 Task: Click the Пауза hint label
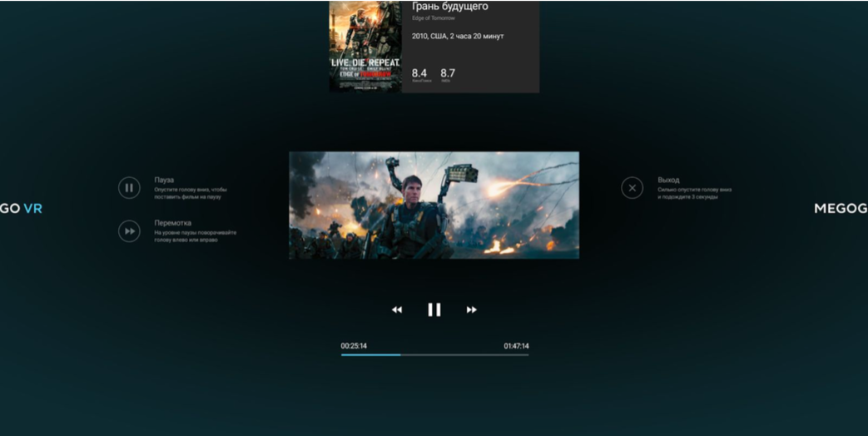click(x=164, y=180)
